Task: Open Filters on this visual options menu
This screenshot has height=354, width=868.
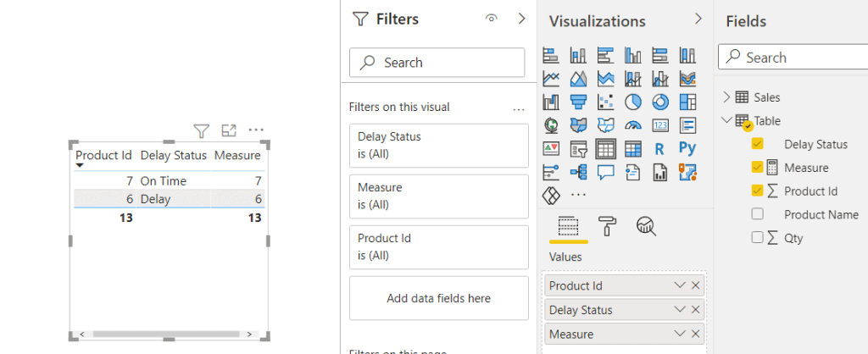Action: (x=519, y=109)
